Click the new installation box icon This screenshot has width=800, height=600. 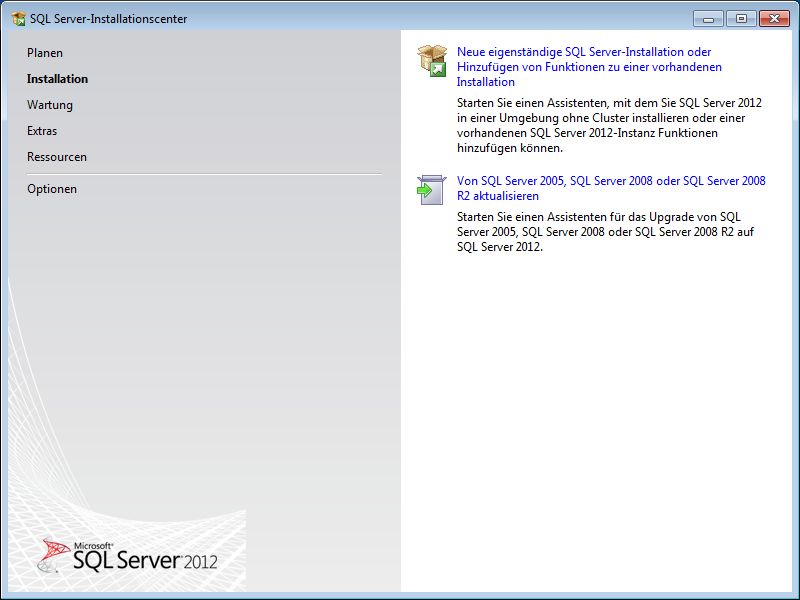[x=432, y=60]
